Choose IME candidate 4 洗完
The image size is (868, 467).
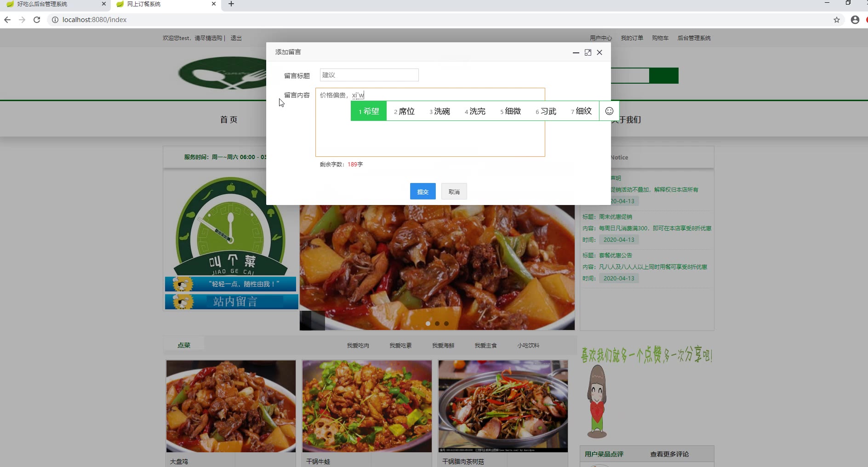pos(475,111)
